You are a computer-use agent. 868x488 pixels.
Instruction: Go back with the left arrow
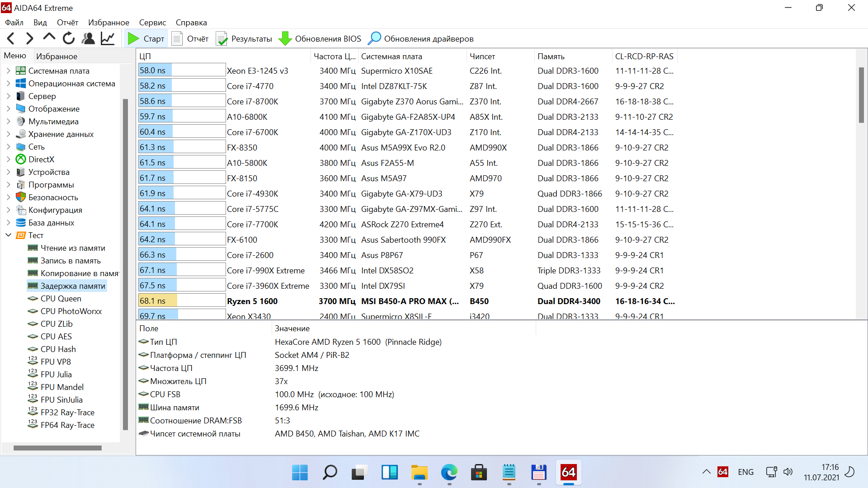11,39
